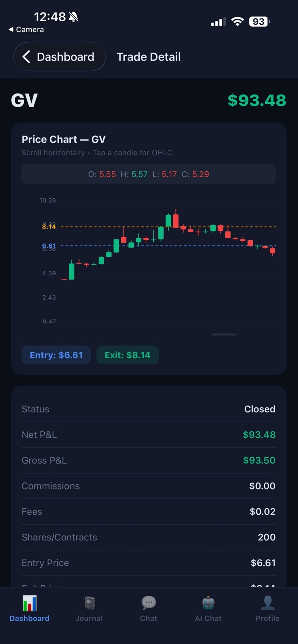The width and height of the screenshot is (298, 644).
Task: Tap the Entry: $6.61 badge
Action: (x=56, y=355)
